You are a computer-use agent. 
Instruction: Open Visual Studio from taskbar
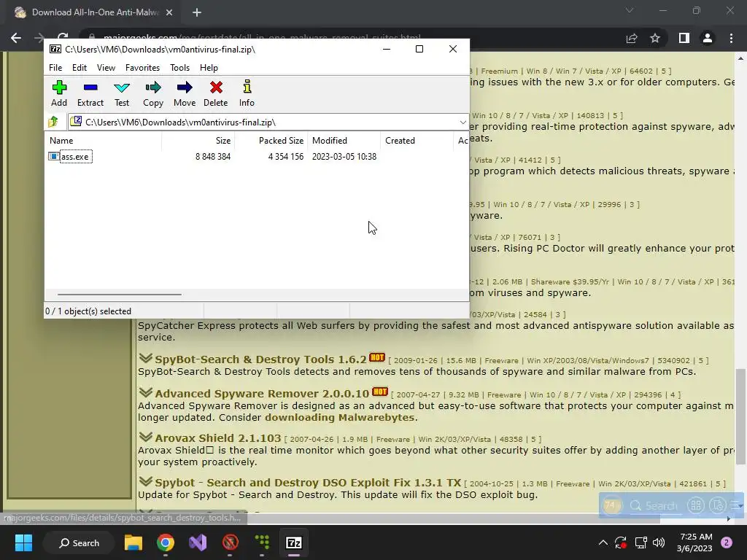coord(198,542)
